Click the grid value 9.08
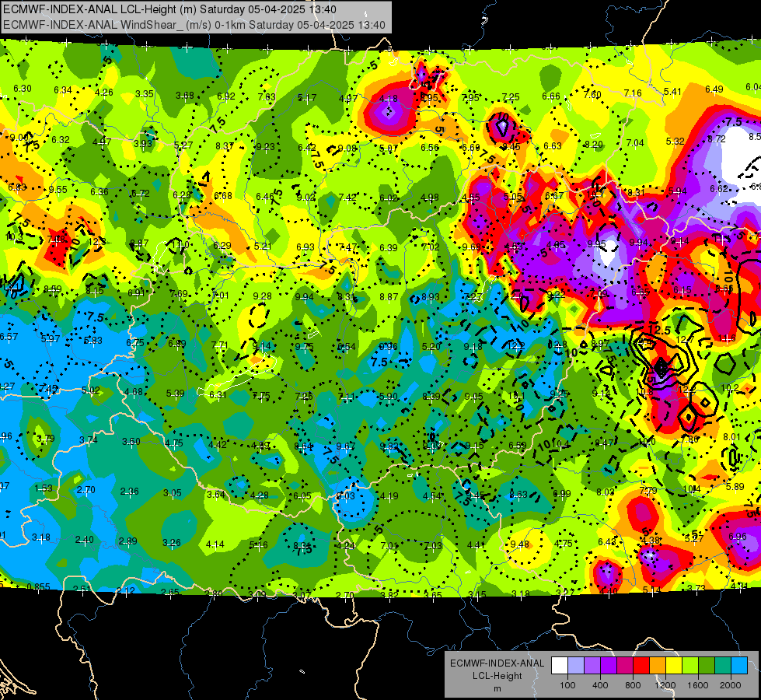 click(x=347, y=148)
